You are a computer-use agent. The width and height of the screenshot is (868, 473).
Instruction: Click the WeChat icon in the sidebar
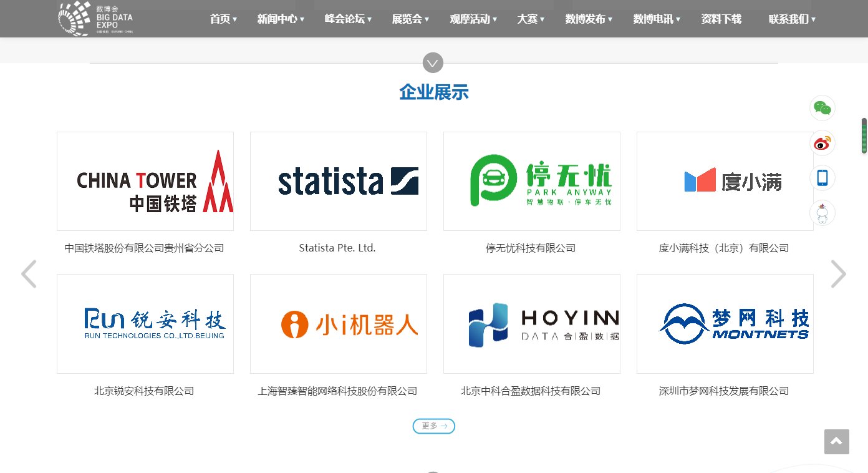coord(822,108)
